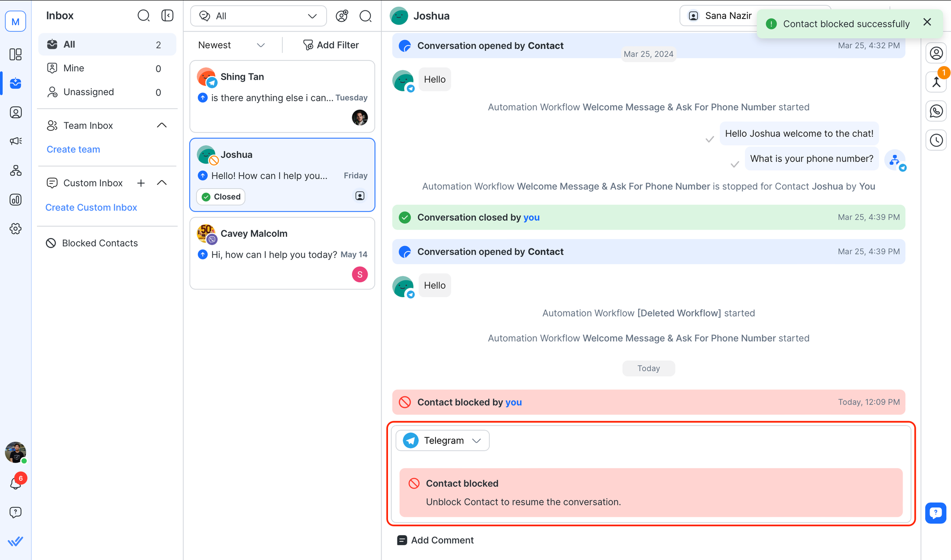Dismiss the Contact blocked successfully notification

click(x=927, y=22)
